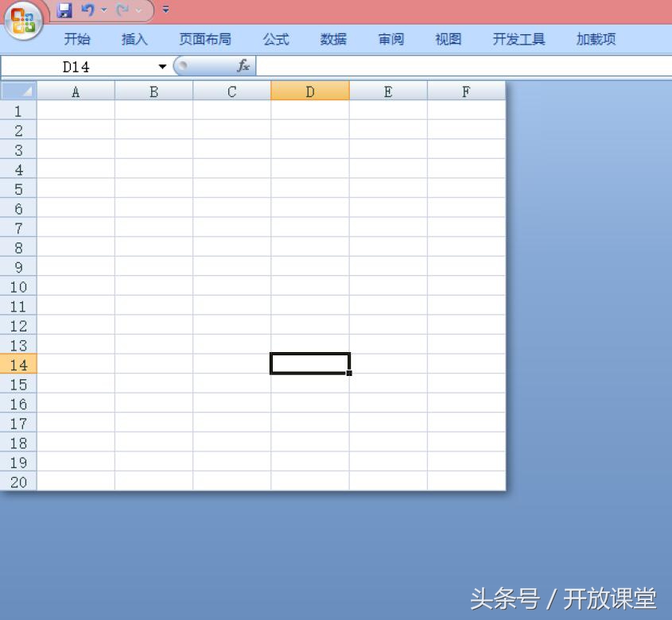Open the Office button menu
The height and width of the screenshot is (620, 672).
click(24, 21)
